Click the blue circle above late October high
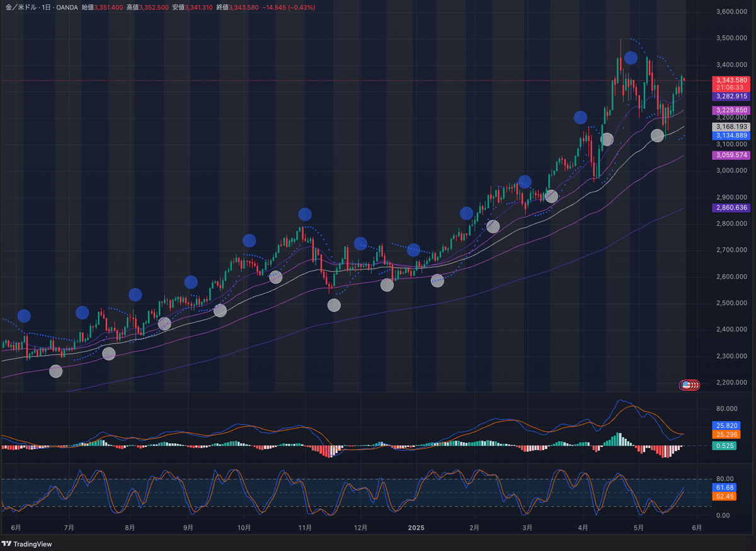This screenshot has height=551, width=756. tap(305, 214)
